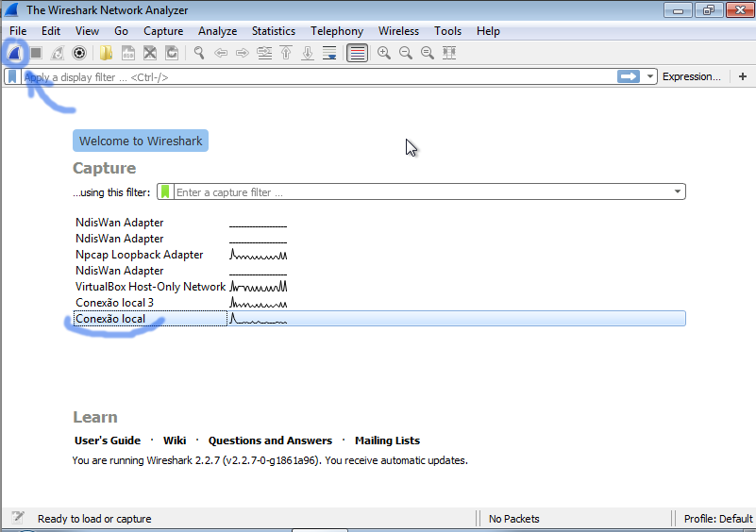Toggle packet colorization rules button
This screenshot has height=532, width=756.
point(358,53)
